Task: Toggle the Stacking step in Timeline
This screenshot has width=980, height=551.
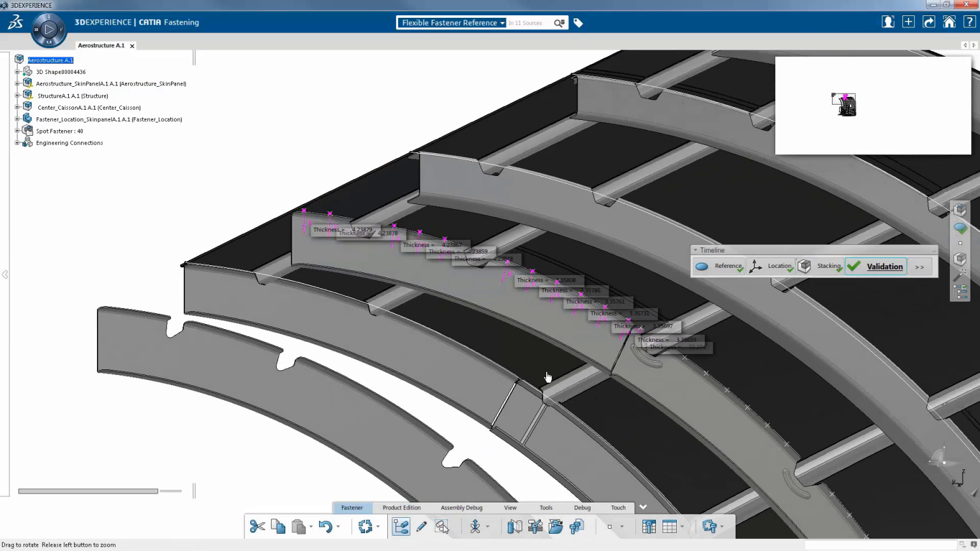Action: click(820, 267)
